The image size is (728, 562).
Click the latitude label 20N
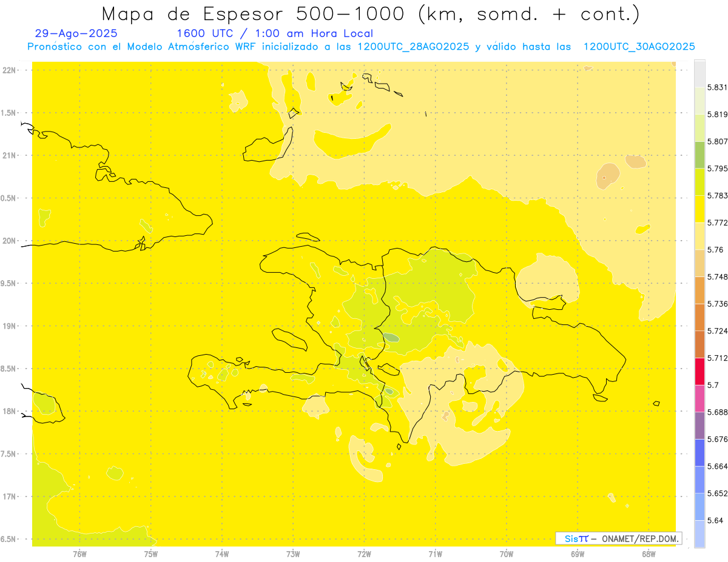click(8, 241)
